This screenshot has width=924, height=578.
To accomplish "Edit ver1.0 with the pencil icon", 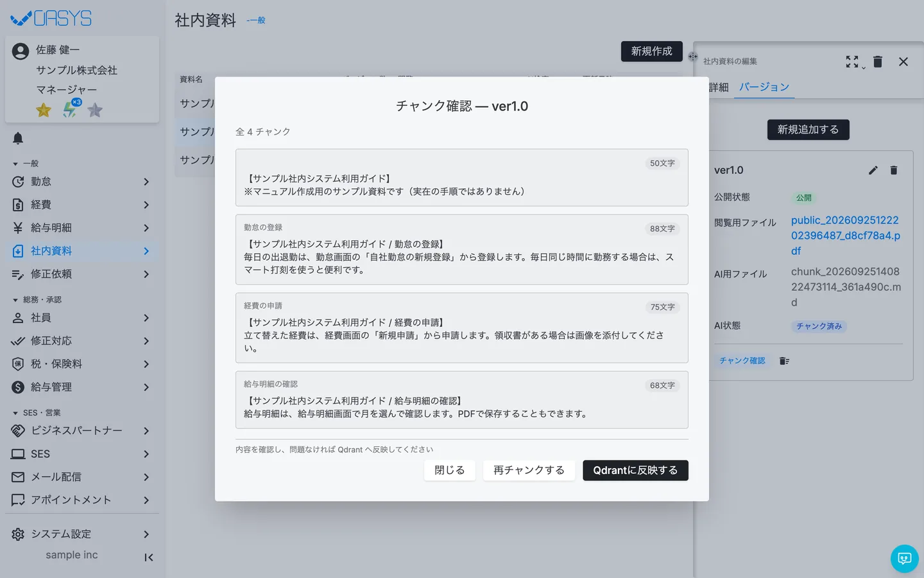I will pos(873,170).
